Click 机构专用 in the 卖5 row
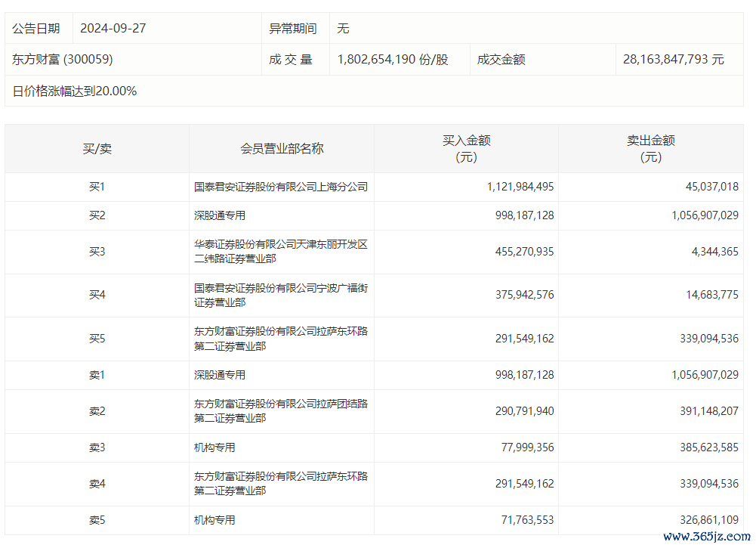756x548 pixels. (x=214, y=521)
